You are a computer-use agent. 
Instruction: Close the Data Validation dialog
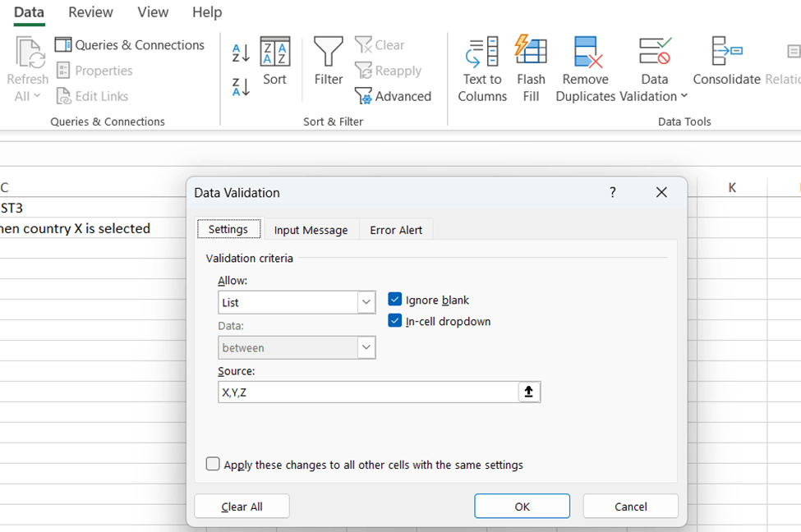tap(661, 192)
